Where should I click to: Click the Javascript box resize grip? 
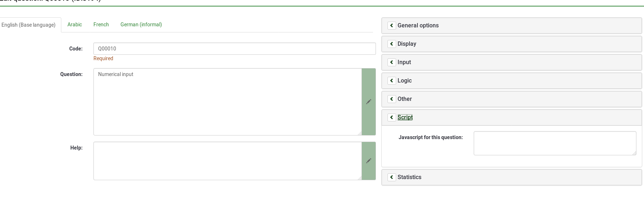[634, 154]
